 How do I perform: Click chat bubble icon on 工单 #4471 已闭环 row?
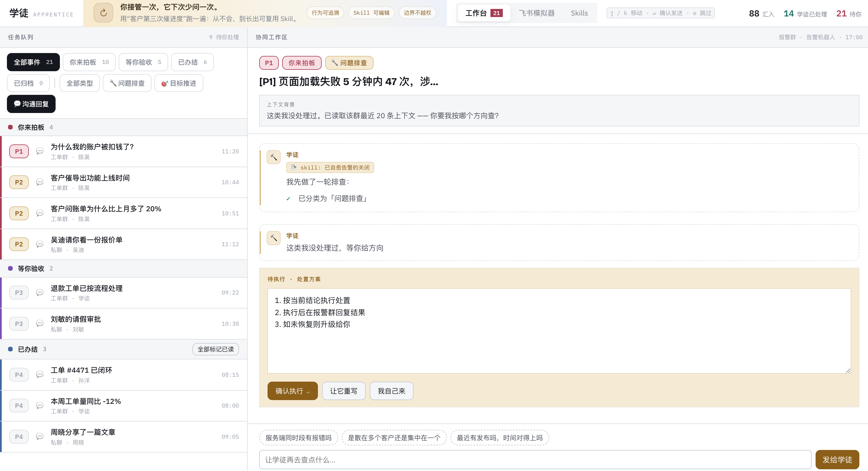(x=40, y=374)
